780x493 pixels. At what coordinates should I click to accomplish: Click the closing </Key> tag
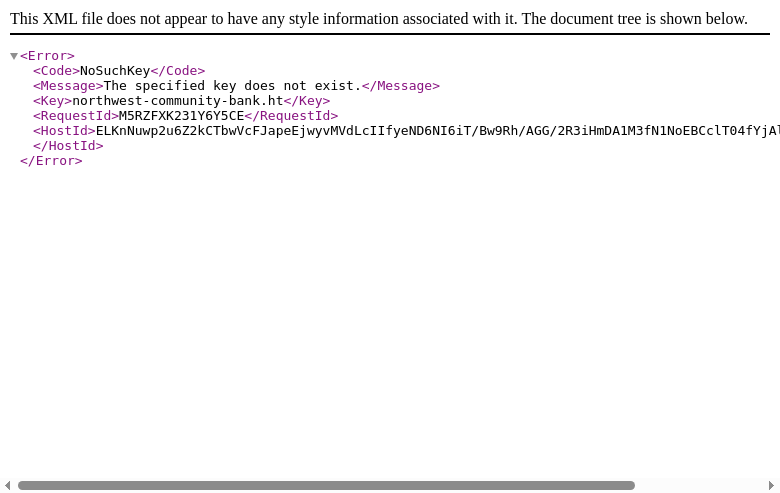306,100
